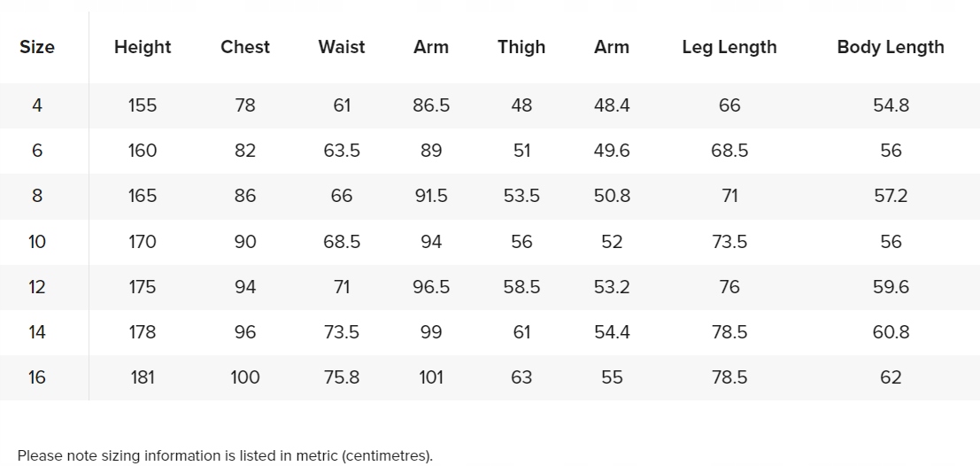980x466 pixels.
Task: Click body length value 59.6
Action: (x=891, y=287)
